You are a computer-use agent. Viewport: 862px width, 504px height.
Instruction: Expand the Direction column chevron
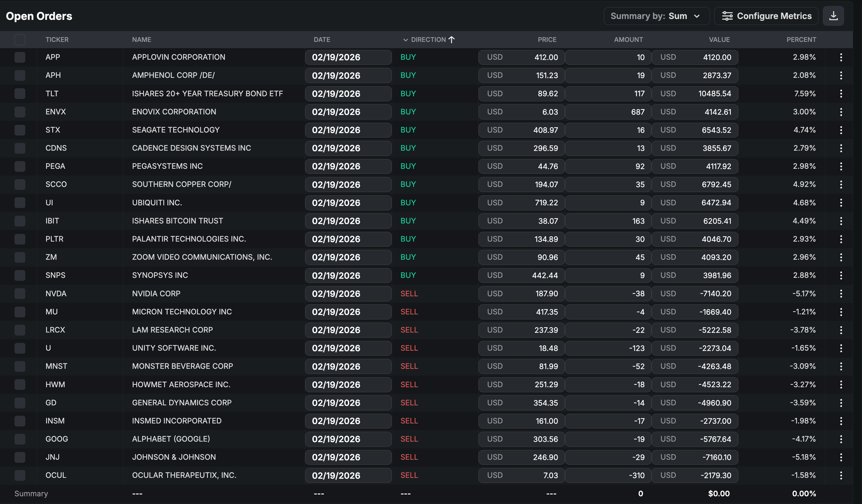[405, 40]
